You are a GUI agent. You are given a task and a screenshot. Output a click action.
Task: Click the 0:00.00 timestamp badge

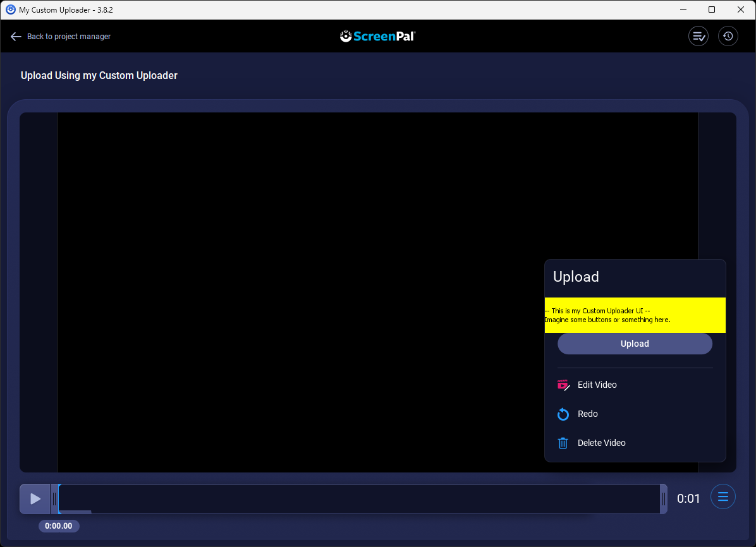[59, 526]
